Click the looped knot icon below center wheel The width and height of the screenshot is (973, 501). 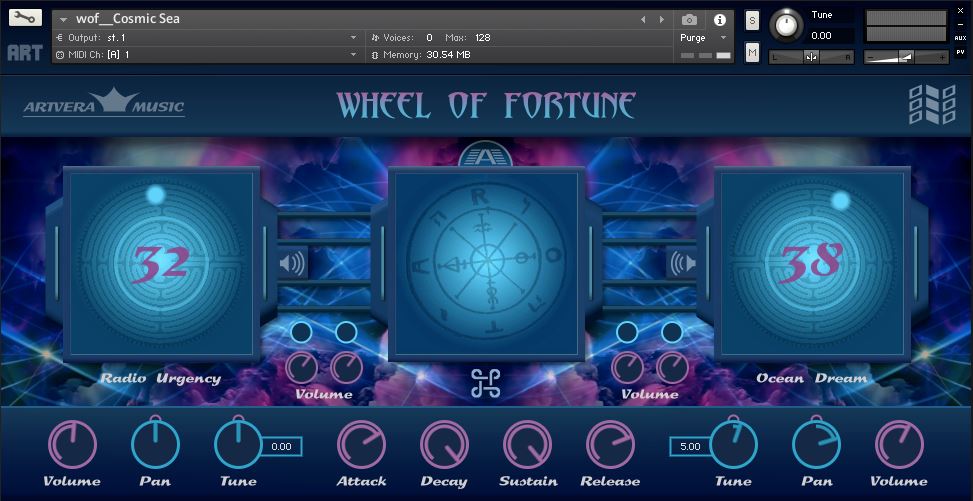coord(485,383)
